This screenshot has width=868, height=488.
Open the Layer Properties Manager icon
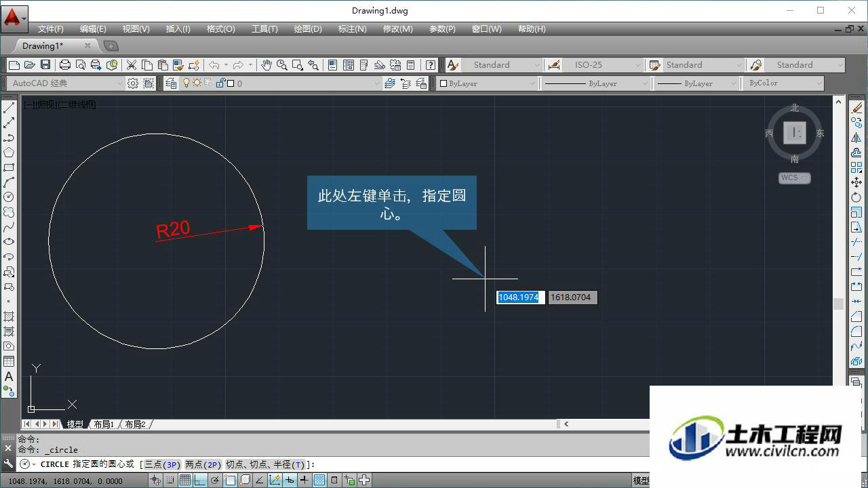[x=170, y=83]
